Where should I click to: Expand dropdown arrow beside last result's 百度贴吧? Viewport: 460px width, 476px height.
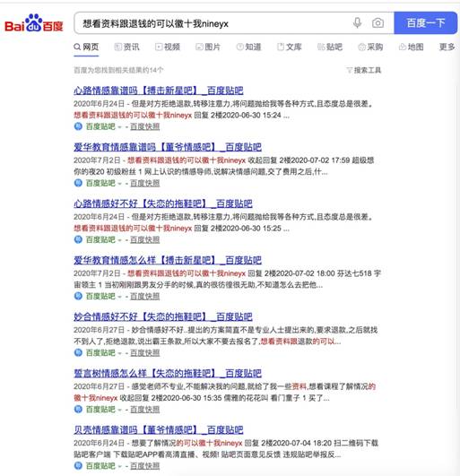(119, 466)
